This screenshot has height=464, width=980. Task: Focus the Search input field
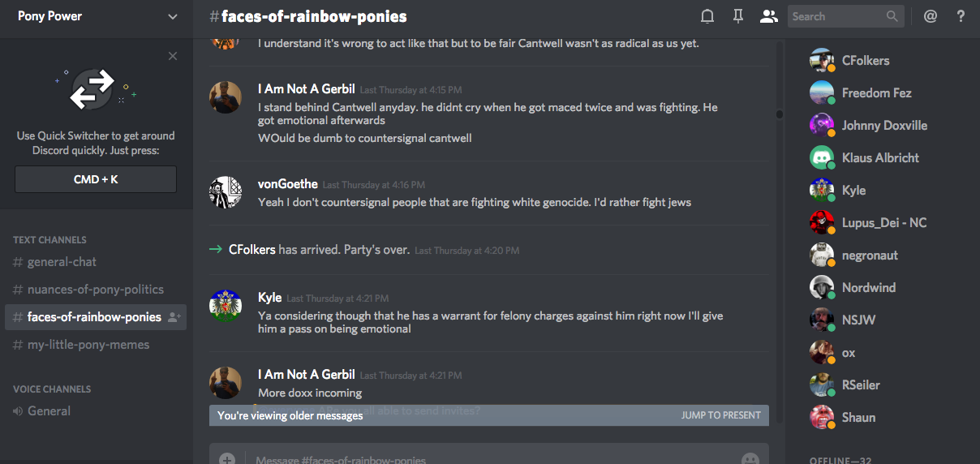tap(836, 16)
